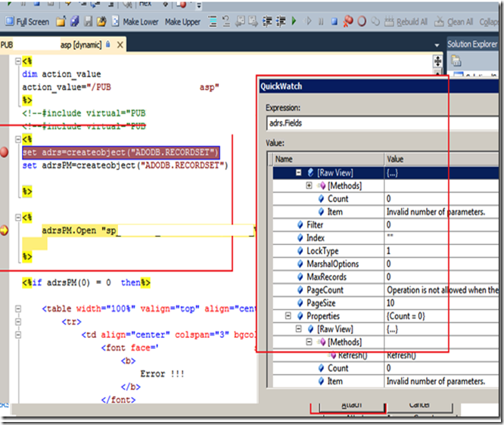Open the Solution Explorer panel tab

(x=472, y=45)
